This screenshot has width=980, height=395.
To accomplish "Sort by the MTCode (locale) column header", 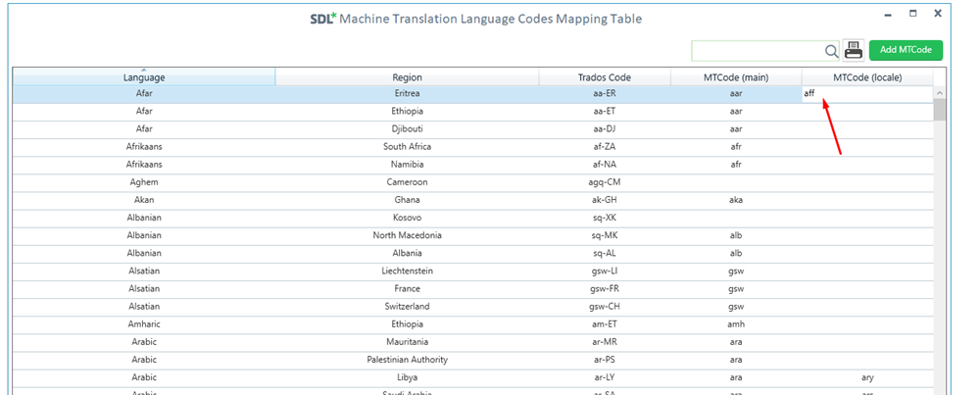I will (x=867, y=77).
